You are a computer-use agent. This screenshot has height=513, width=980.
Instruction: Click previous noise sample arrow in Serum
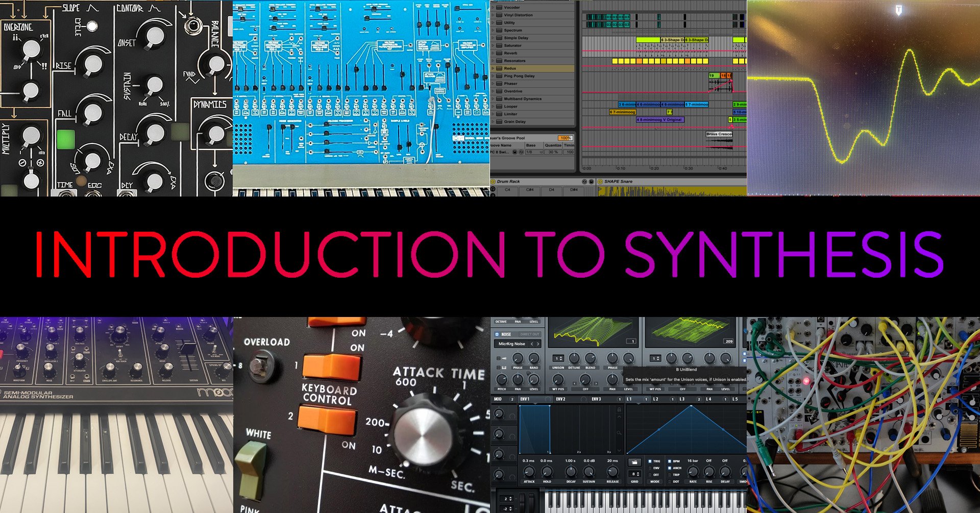coord(532,344)
